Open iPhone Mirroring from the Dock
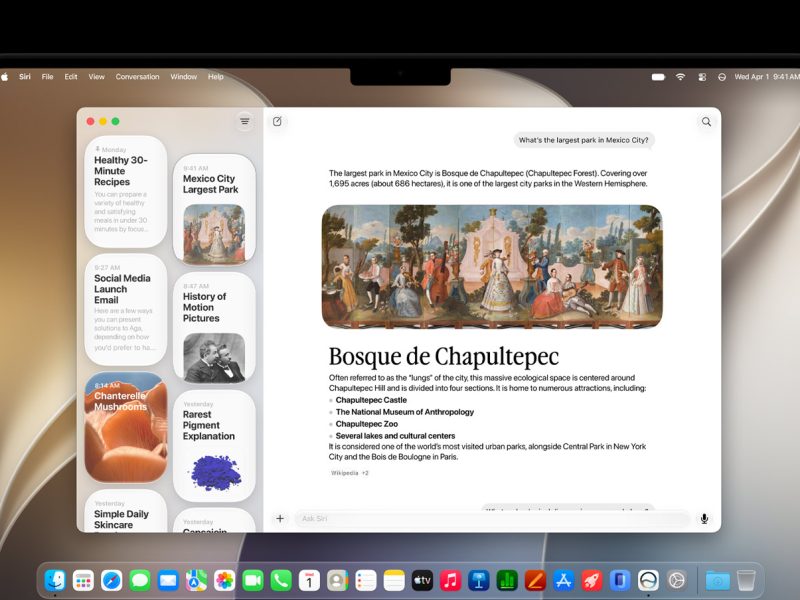Screen dimensions: 800x600 (x=619, y=580)
